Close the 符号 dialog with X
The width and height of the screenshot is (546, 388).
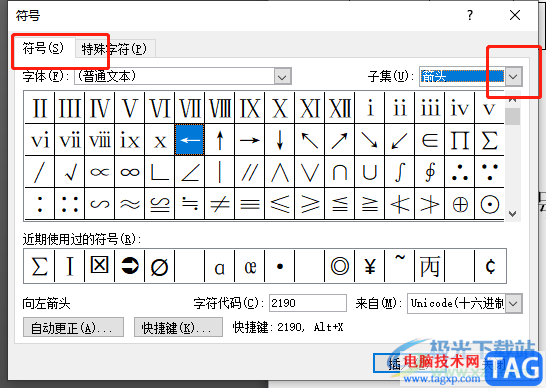[x=515, y=15]
